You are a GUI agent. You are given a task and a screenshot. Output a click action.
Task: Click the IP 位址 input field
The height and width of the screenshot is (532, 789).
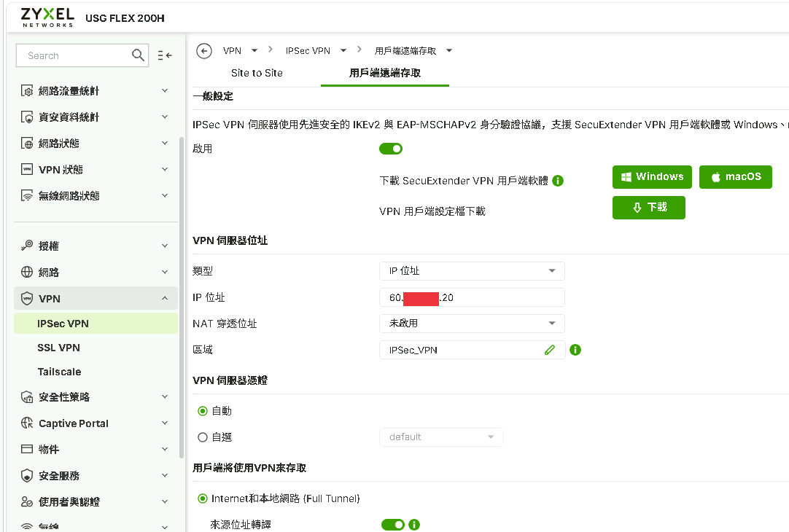pyautogui.click(x=472, y=297)
